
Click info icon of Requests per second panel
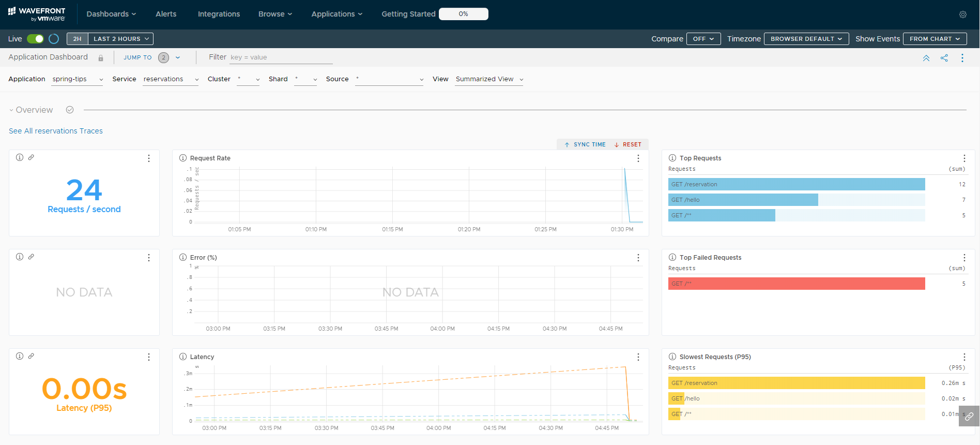click(x=20, y=157)
